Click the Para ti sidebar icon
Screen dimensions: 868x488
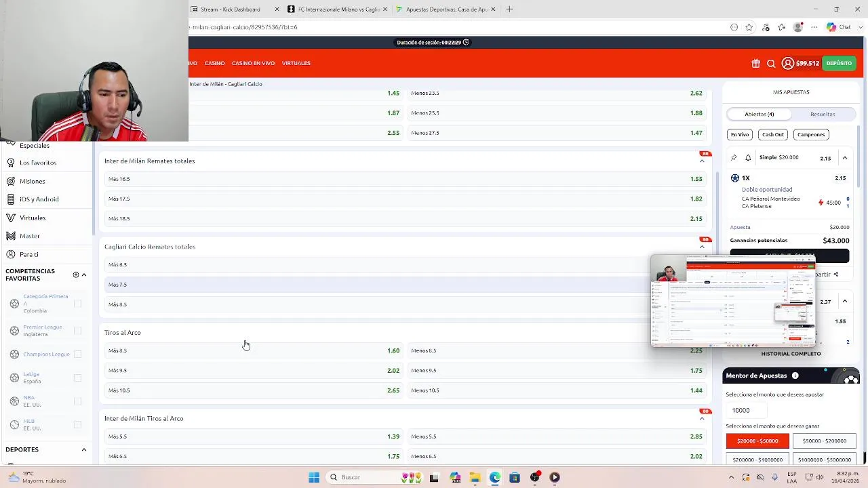[x=11, y=254]
